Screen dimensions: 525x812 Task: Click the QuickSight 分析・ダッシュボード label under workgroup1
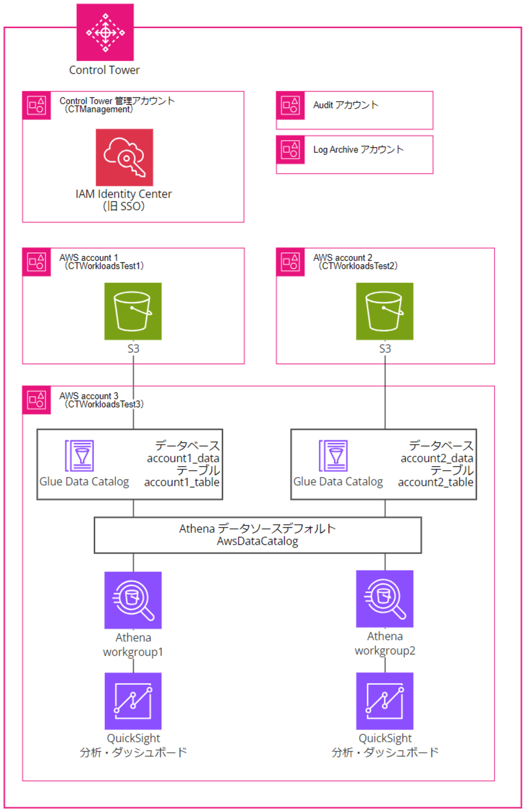(133, 745)
